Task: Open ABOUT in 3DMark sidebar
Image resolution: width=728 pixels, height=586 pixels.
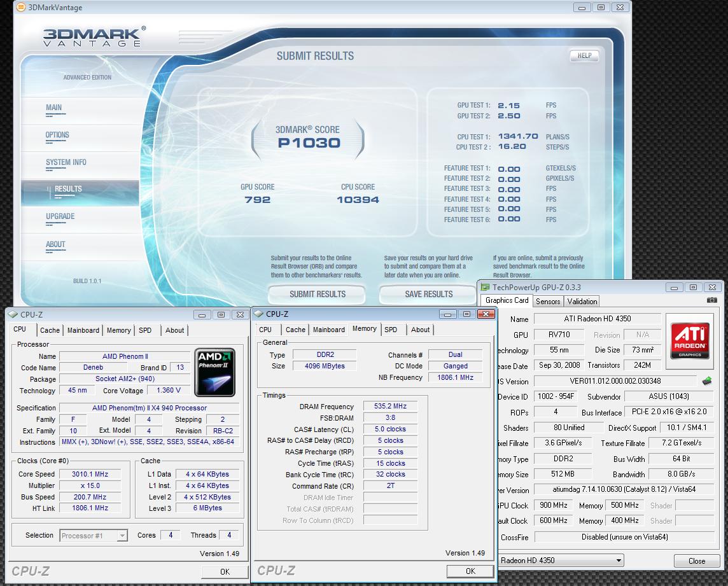Action: pyautogui.click(x=55, y=244)
